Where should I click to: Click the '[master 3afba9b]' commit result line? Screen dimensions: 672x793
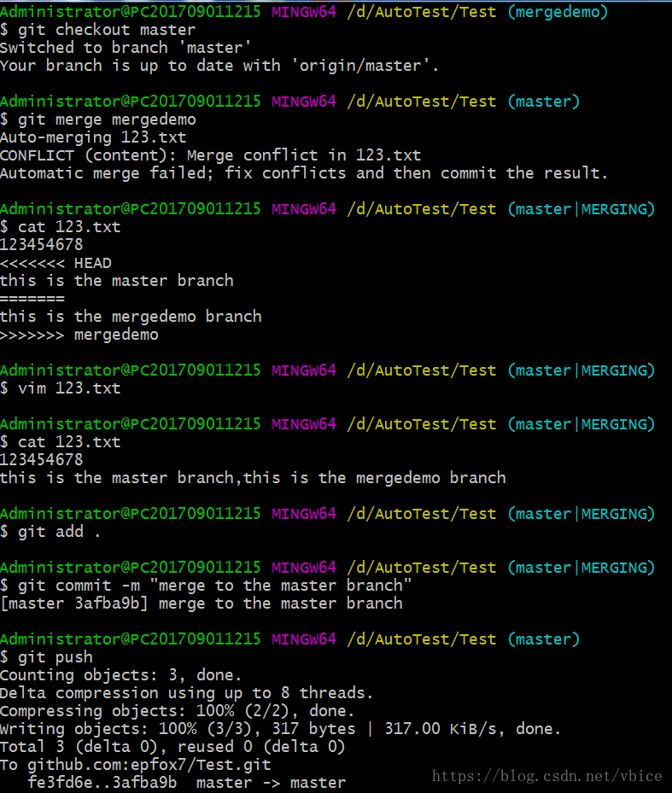point(202,603)
